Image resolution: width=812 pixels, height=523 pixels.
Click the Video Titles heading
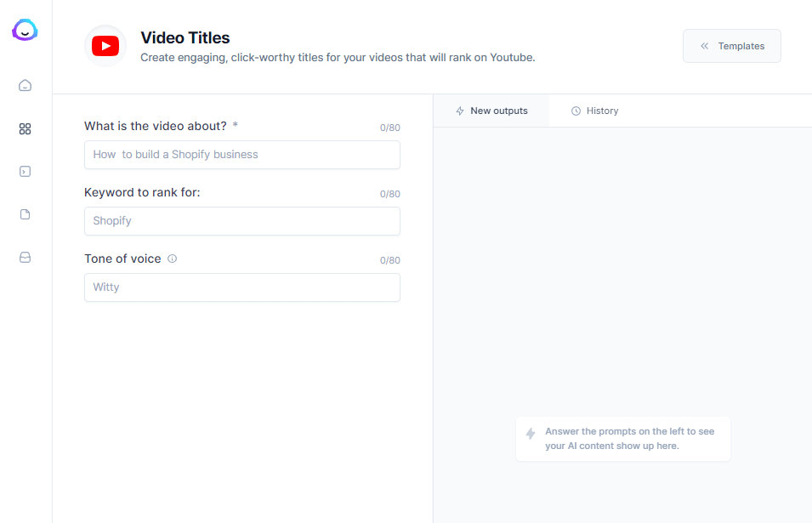[x=185, y=37]
